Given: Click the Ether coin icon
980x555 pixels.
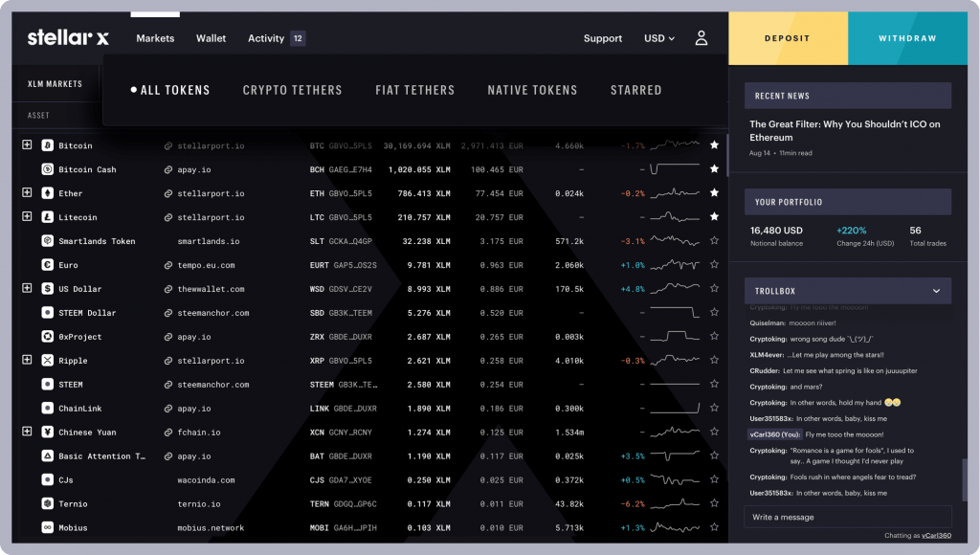Looking at the screenshot, I should tap(47, 193).
